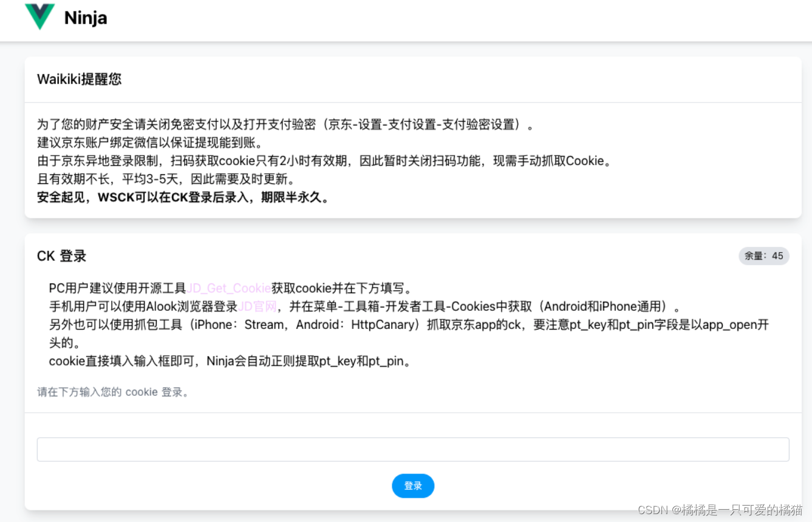
Task: Click the blue 登录 button
Action: 413,486
